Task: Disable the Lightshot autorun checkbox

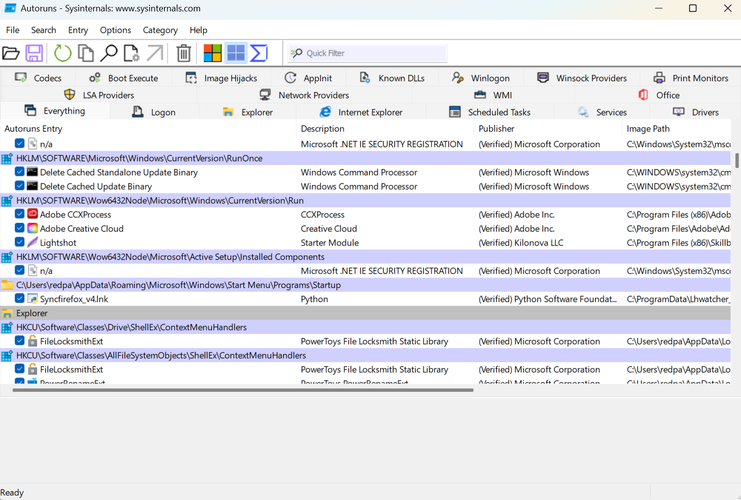Action: point(20,242)
